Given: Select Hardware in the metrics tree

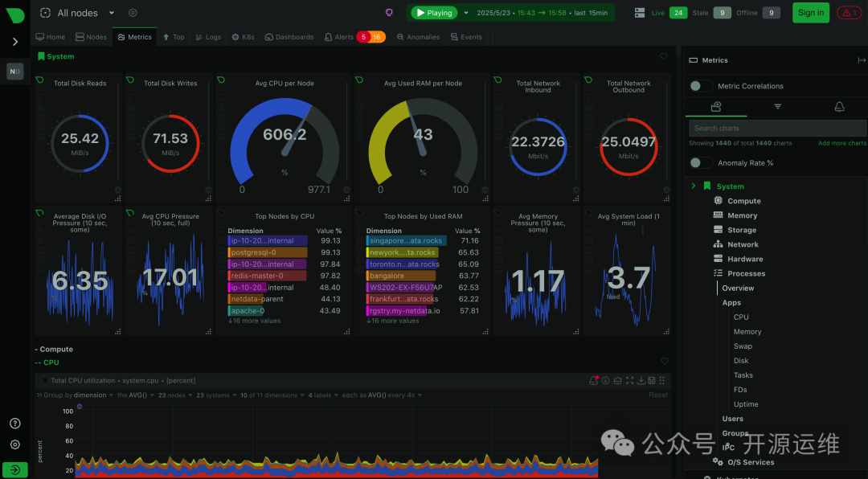Looking at the screenshot, I should point(744,259).
